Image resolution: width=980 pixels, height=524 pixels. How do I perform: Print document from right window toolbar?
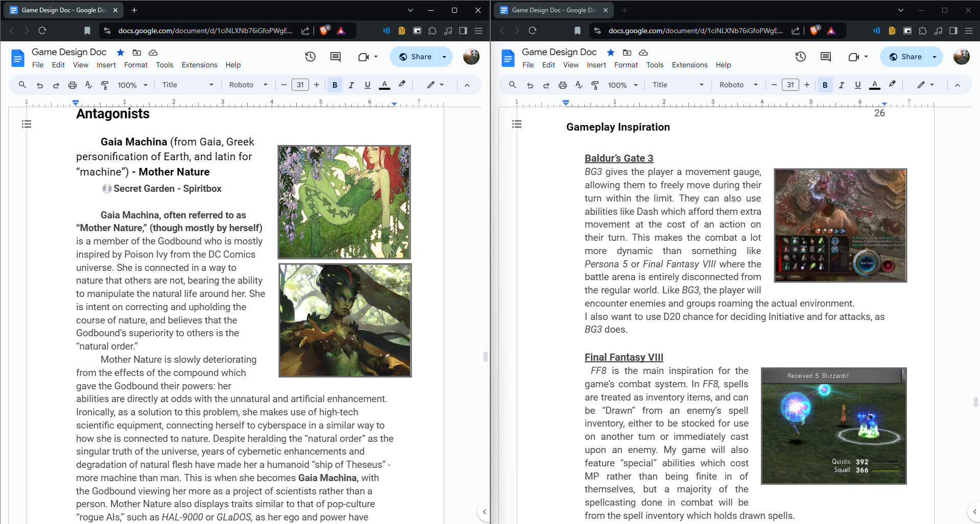pos(563,85)
